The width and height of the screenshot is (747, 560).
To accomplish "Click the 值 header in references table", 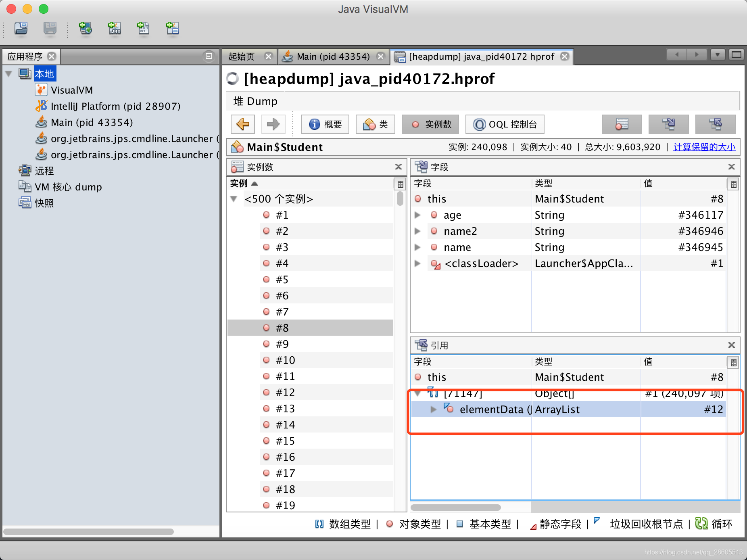I will tap(683, 362).
